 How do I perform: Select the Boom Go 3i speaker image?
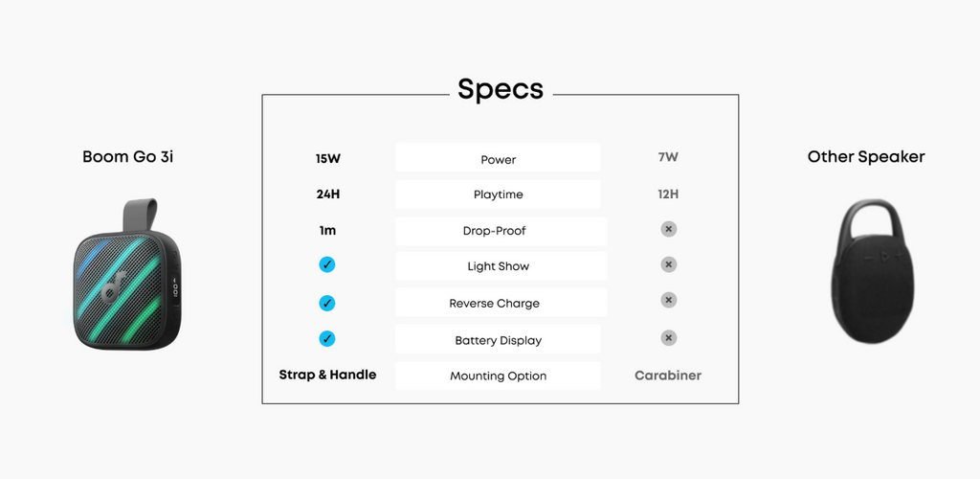coord(127,275)
